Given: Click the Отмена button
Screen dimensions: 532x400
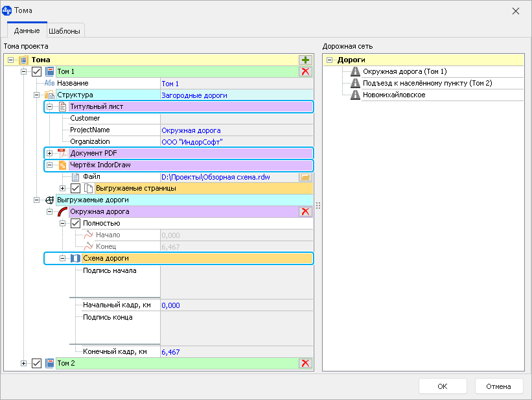Looking at the screenshot, I should click(498, 386).
